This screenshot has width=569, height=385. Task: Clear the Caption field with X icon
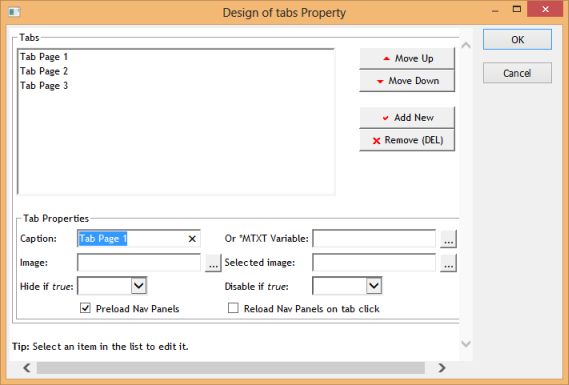pyautogui.click(x=192, y=239)
